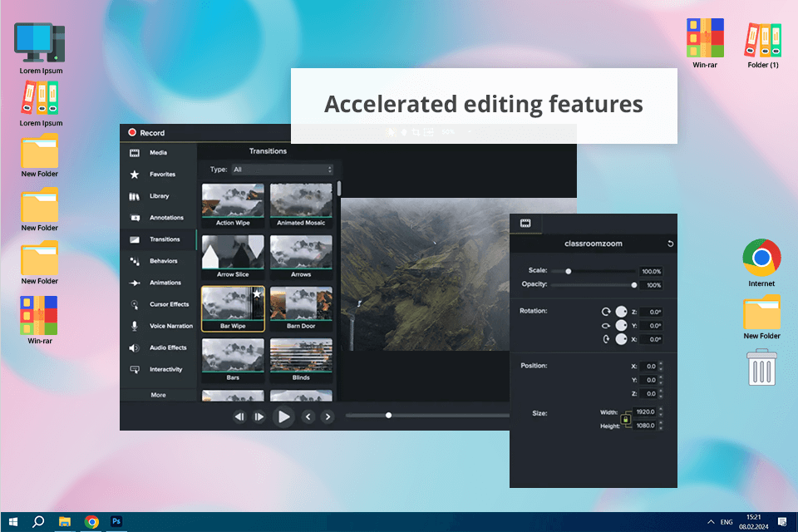Click the Z rotation dial

(620, 312)
